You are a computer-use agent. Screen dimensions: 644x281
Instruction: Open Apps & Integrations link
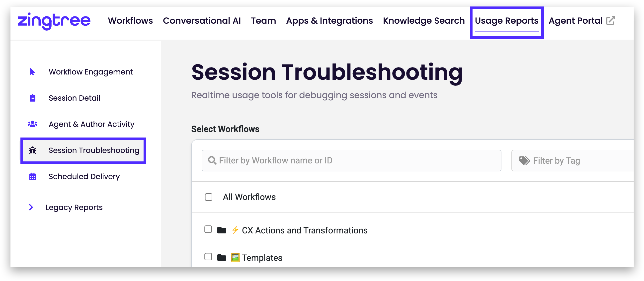coord(329,21)
